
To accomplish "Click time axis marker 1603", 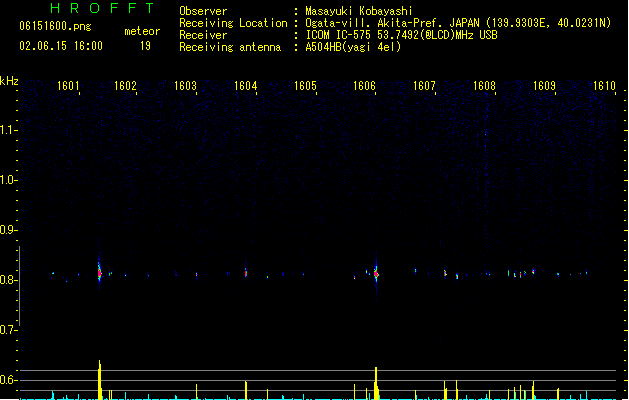I will point(185,86).
